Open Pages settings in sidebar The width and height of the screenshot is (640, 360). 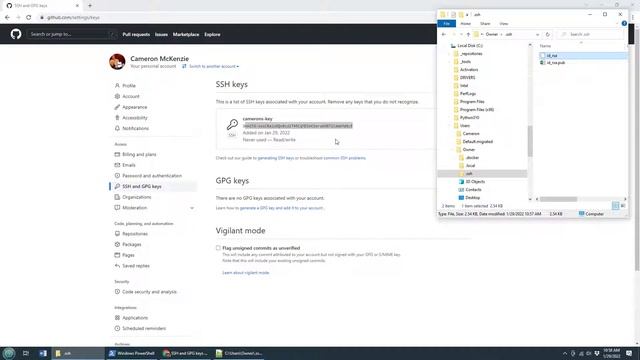tap(128, 255)
